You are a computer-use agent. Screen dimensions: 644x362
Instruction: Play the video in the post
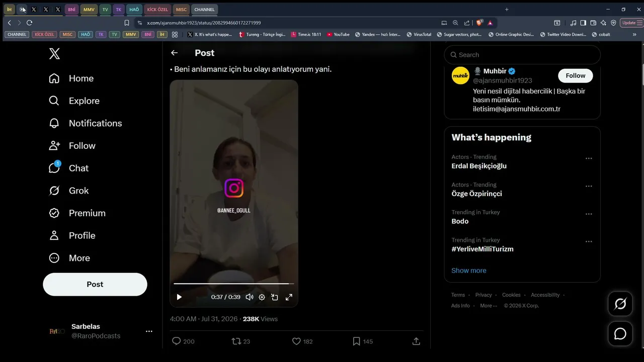point(179,297)
